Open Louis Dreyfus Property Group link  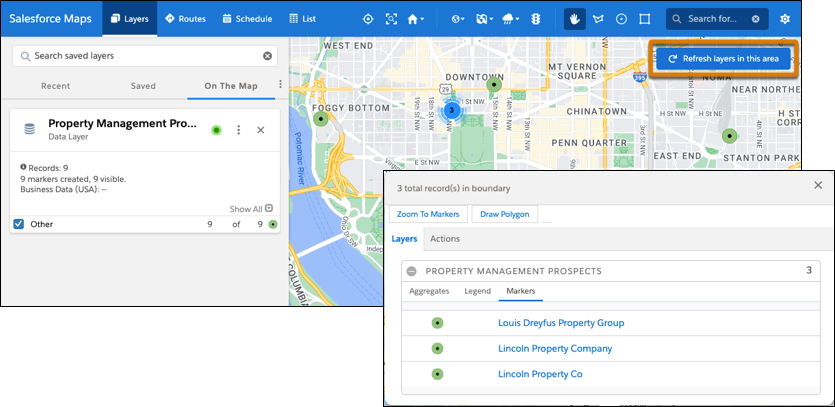[x=561, y=323]
